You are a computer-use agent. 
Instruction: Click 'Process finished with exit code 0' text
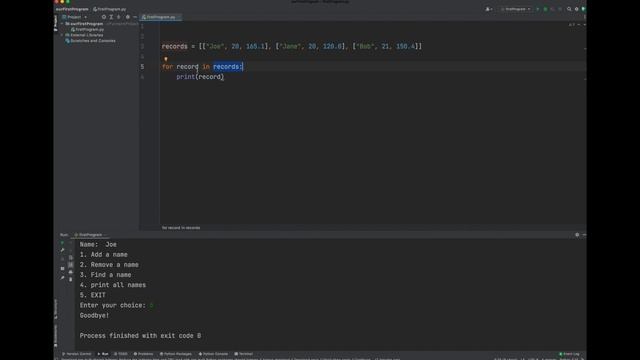[140, 336]
